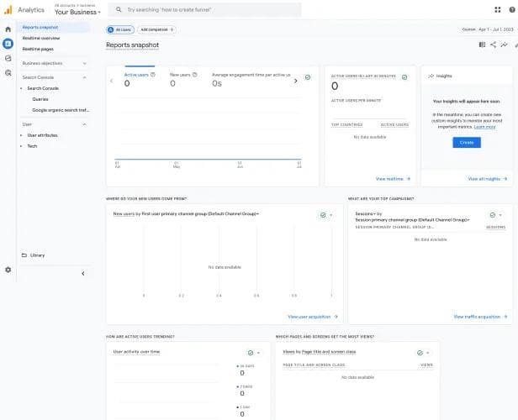Open the Insights trend icon in toolbar
The height and width of the screenshot is (420, 518).
tap(504, 45)
